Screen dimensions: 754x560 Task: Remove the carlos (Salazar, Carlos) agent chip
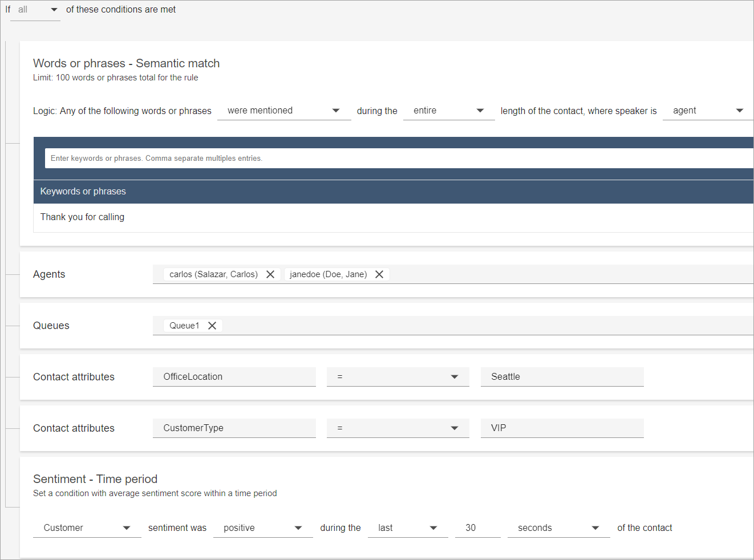(x=270, y=274)
